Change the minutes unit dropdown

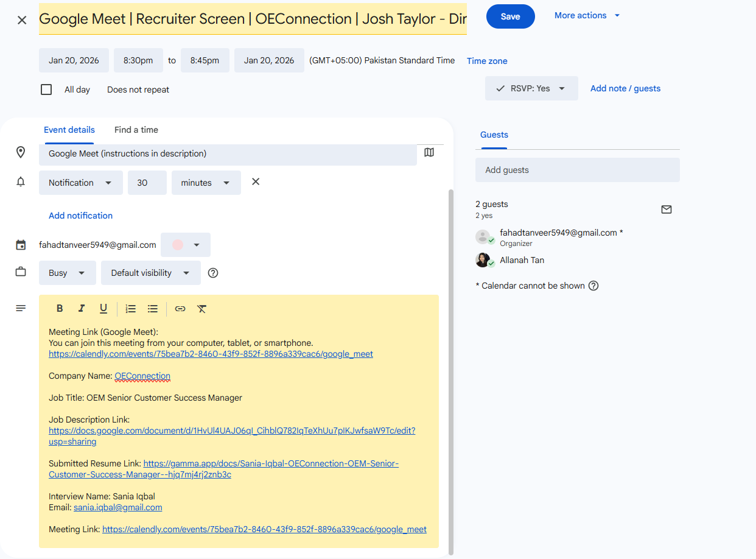coord(206,183)
